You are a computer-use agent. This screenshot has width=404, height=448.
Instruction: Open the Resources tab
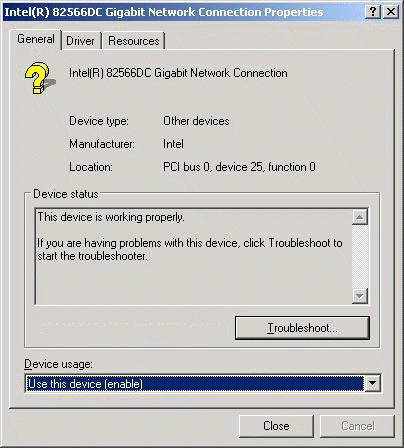point(134,41)
